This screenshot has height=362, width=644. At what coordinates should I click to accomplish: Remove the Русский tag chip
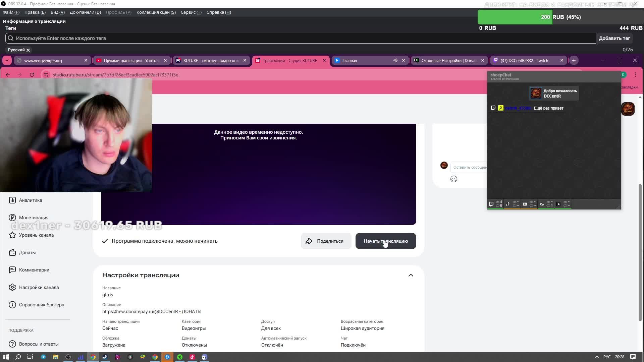(x=28, y=50)
